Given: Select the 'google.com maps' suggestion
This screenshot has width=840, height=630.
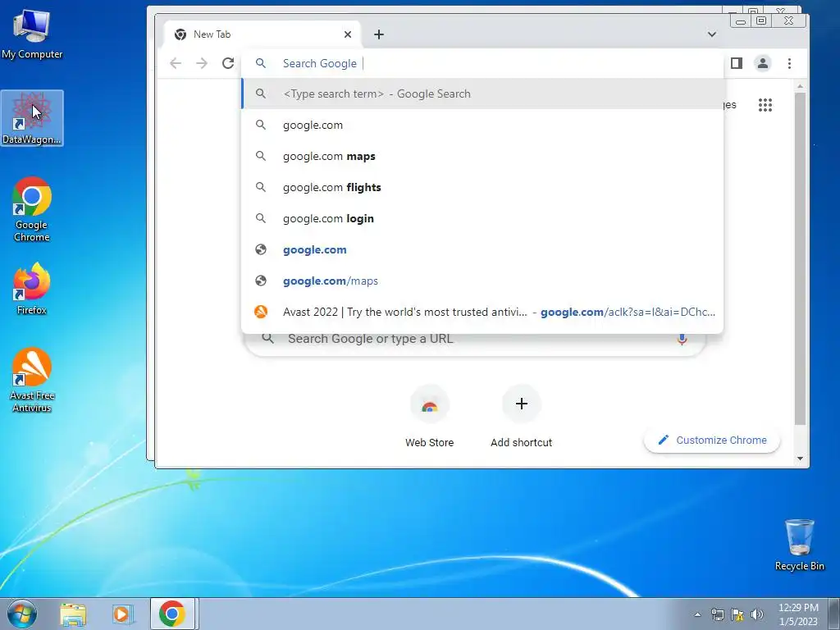Looking at the screenshot, I should pos(482,156).
